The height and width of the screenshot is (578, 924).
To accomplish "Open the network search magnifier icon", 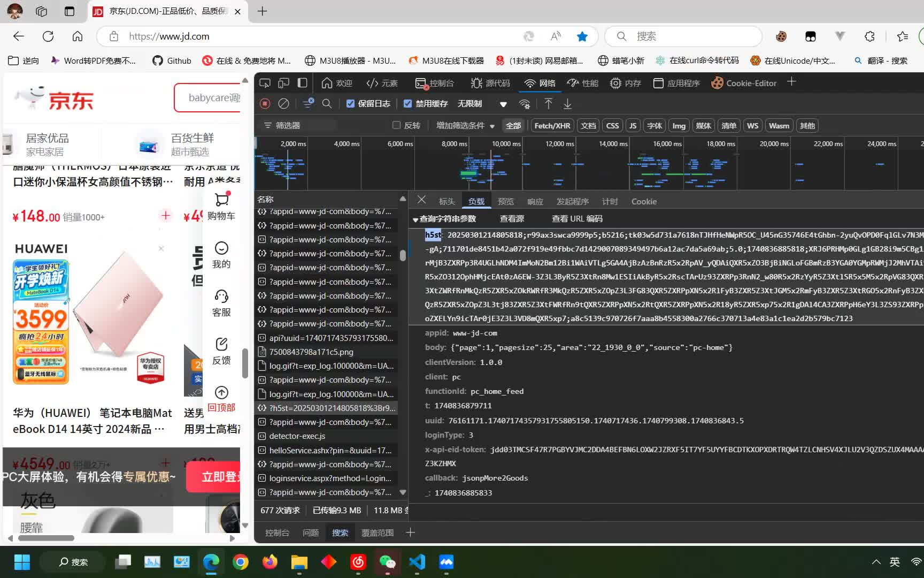I will click(x=327, y=103).
